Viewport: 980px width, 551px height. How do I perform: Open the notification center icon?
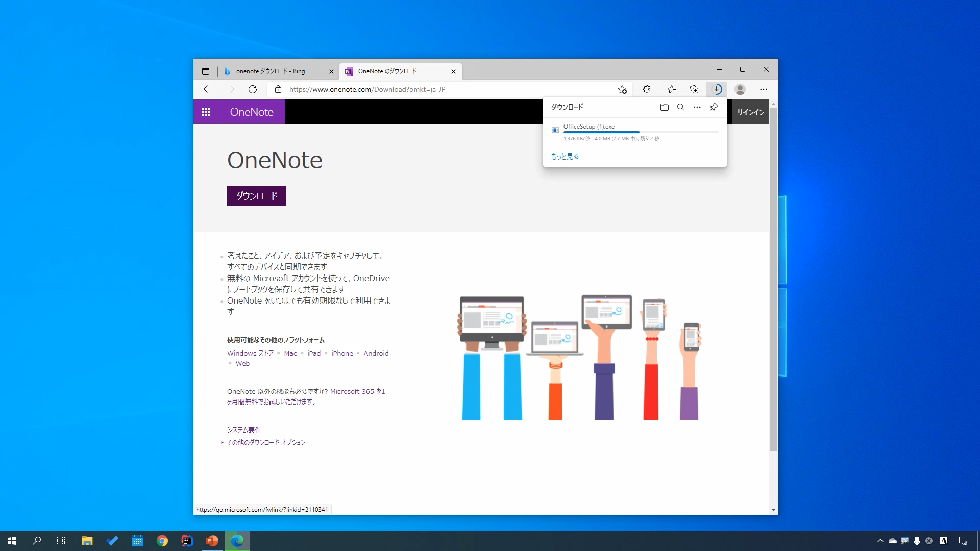pos(963,541)
